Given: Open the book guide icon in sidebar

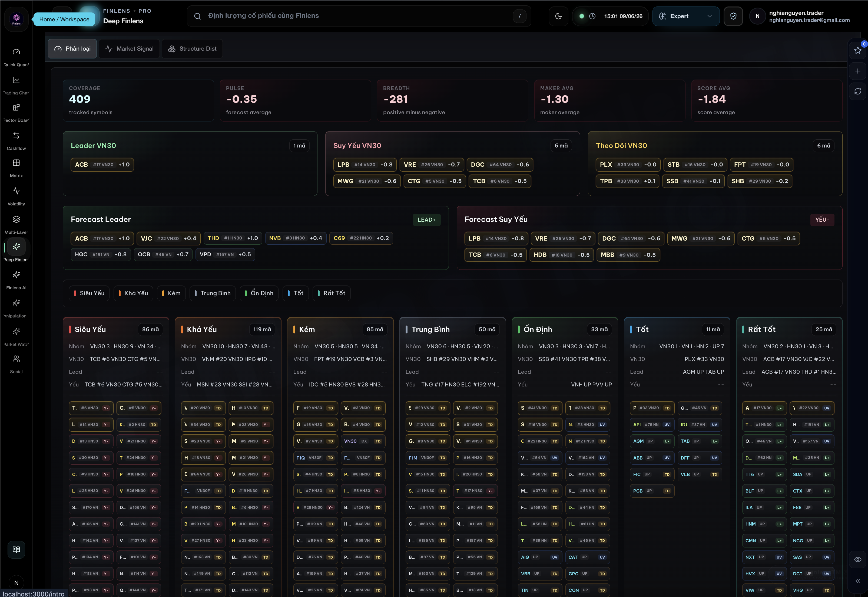Looking at the screenshot, I should (x=16, y=549).
